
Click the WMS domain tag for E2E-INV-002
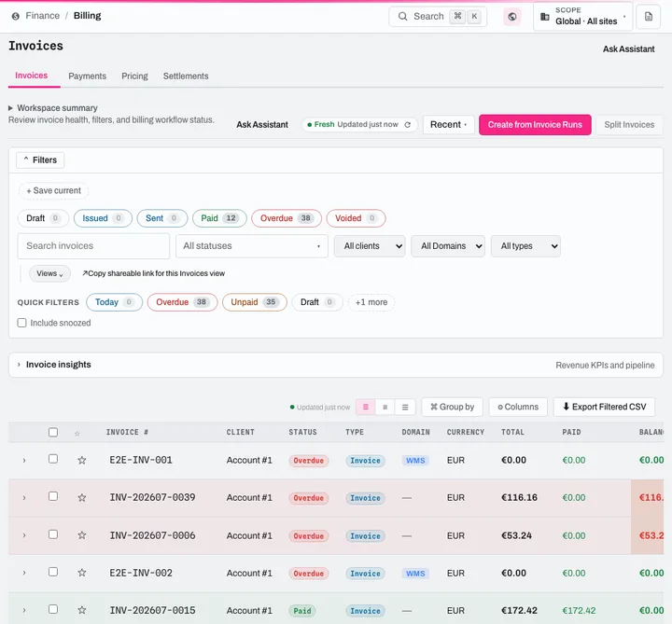pyautogui.click(x=415, y=574)
